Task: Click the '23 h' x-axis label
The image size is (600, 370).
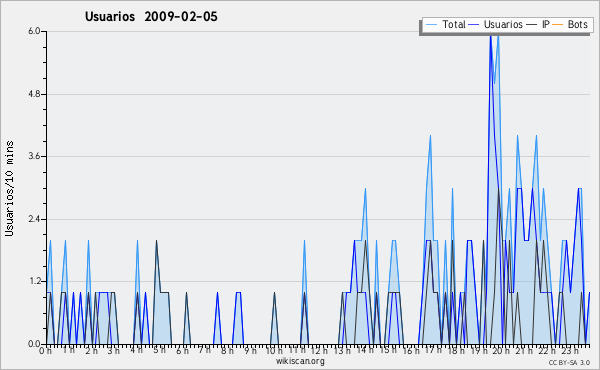Action: (x=570, y=351)
